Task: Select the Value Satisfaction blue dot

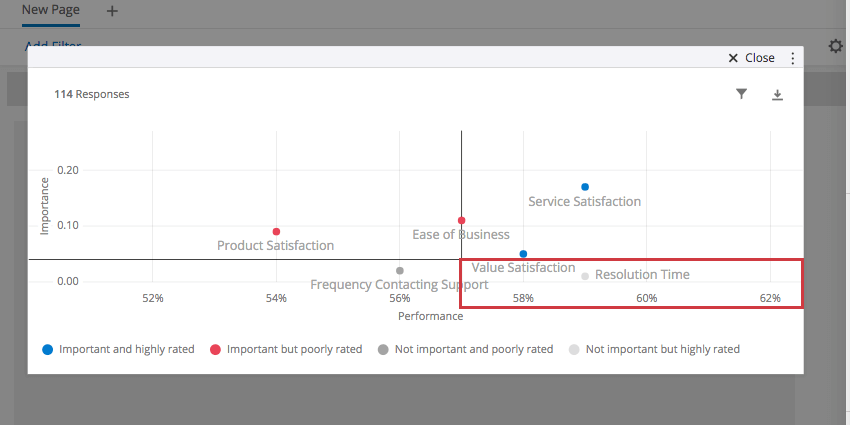Action: 523,254
